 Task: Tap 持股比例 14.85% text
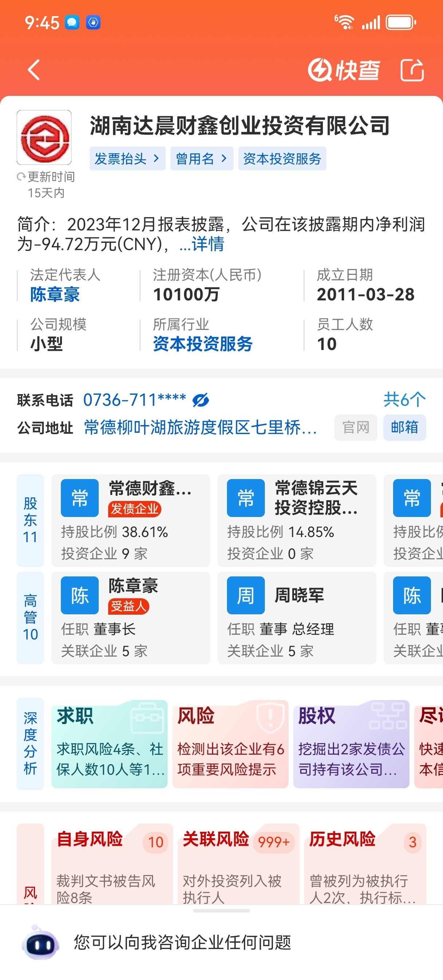point(281,532)
